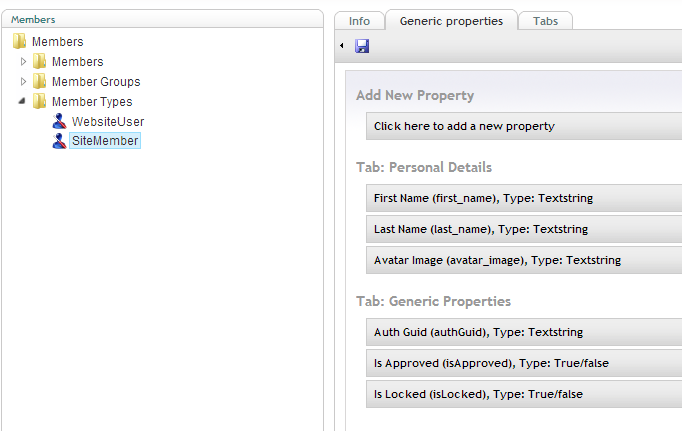Expand the Member Groups tree node

click(23, 81)
